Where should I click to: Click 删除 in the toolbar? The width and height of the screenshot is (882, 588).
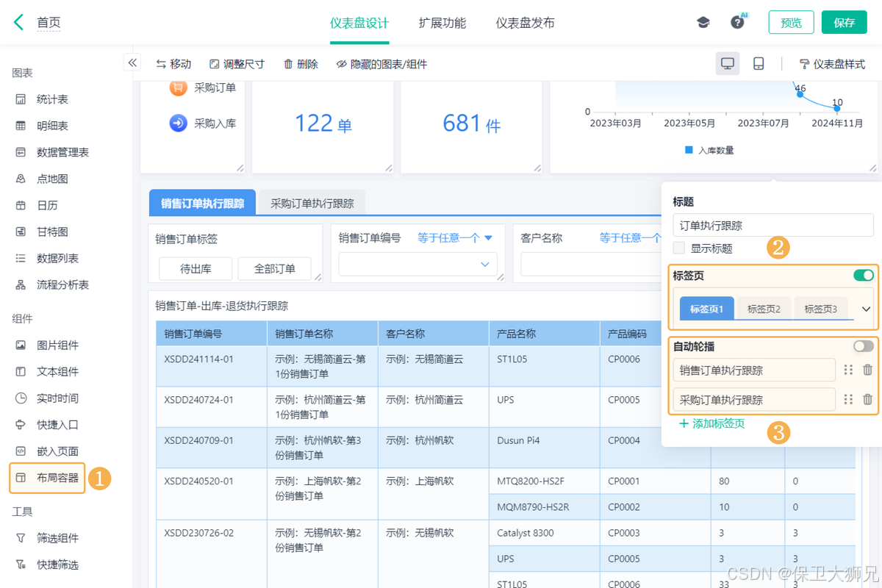[301, 64]
